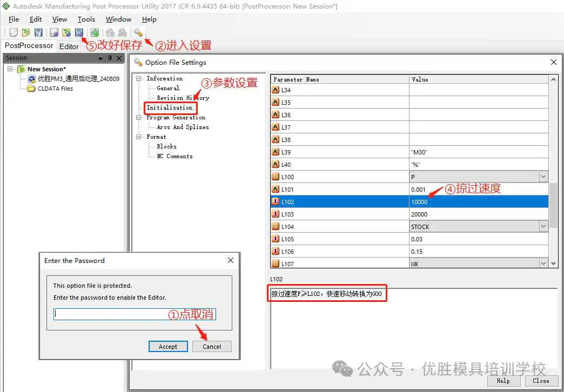Click the CLDATA Files folder icon
564x392 pixels.
click(32, 89)
